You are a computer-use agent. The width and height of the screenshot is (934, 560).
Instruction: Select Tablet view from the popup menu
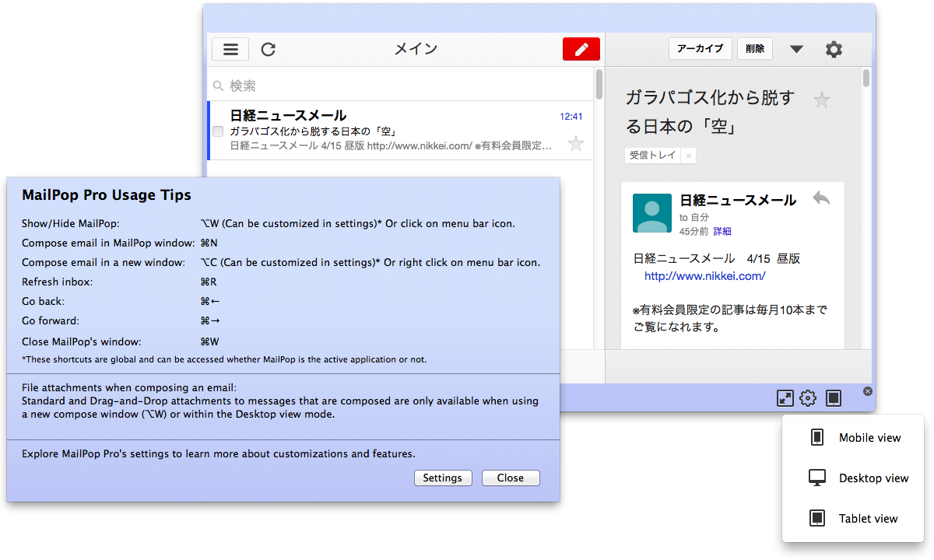853,519
